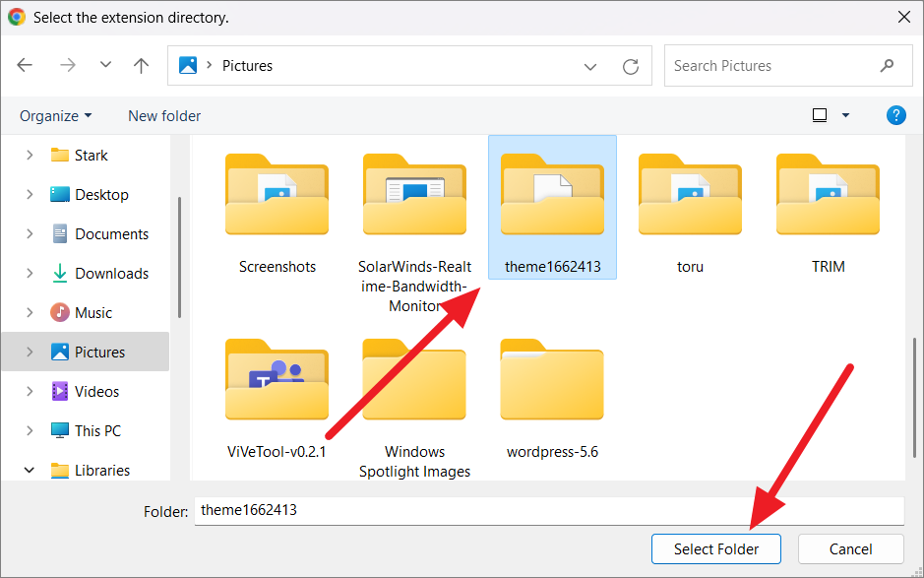The height and width of the screenshot is (578, 924).
Task: Select Documents in navigation pane
Action: 99,233
